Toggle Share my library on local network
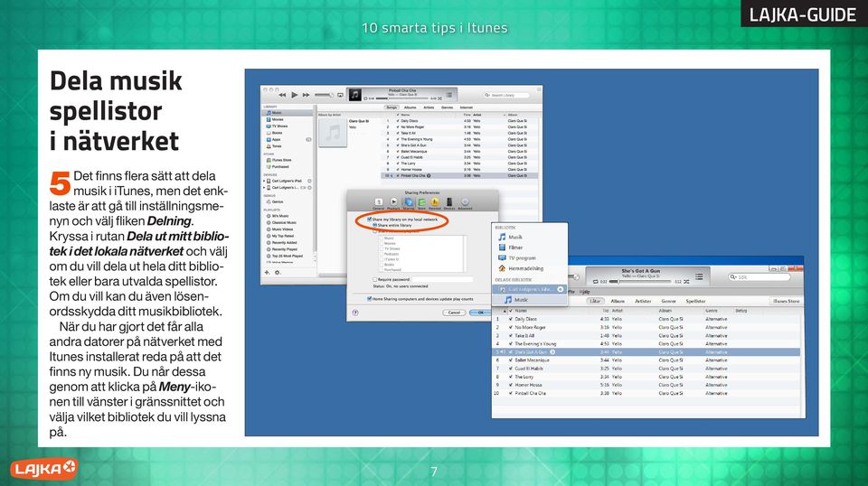The image size is (868, 486). coord(370,220)
